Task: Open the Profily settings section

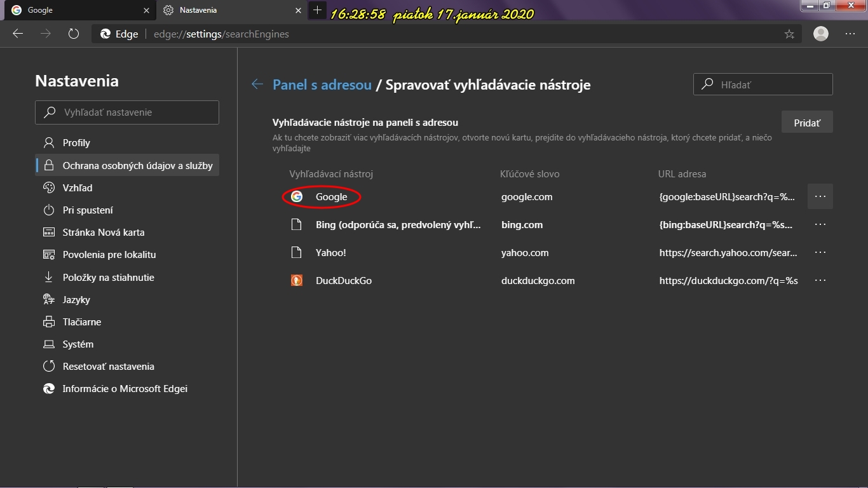Action: (76, 143)
